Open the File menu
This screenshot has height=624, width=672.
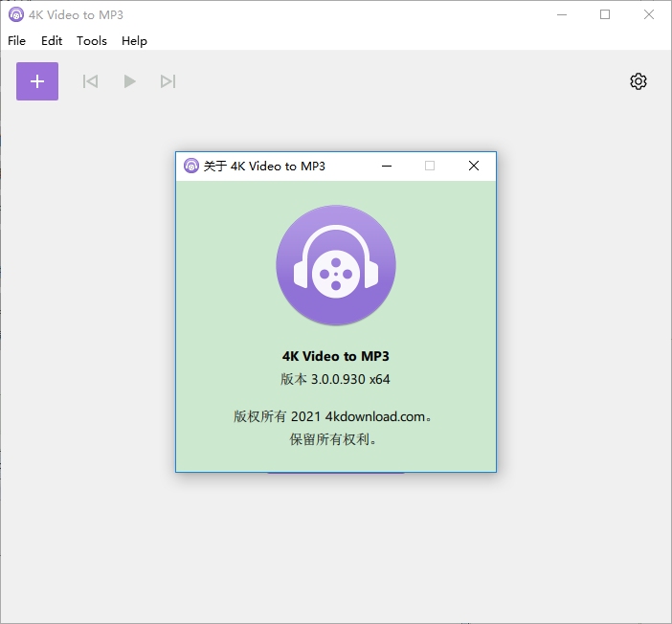pos(16,41)
